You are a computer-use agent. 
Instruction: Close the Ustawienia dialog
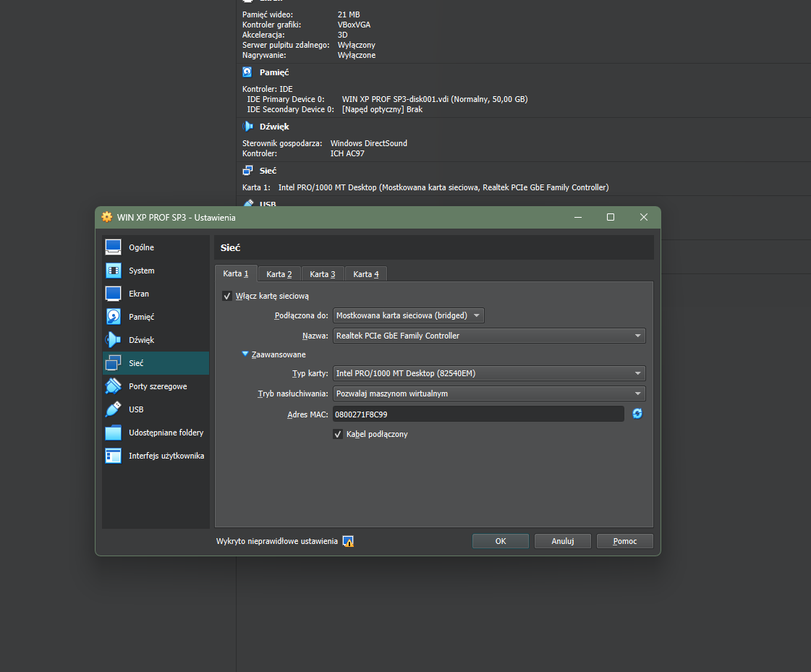pos(643,217)
